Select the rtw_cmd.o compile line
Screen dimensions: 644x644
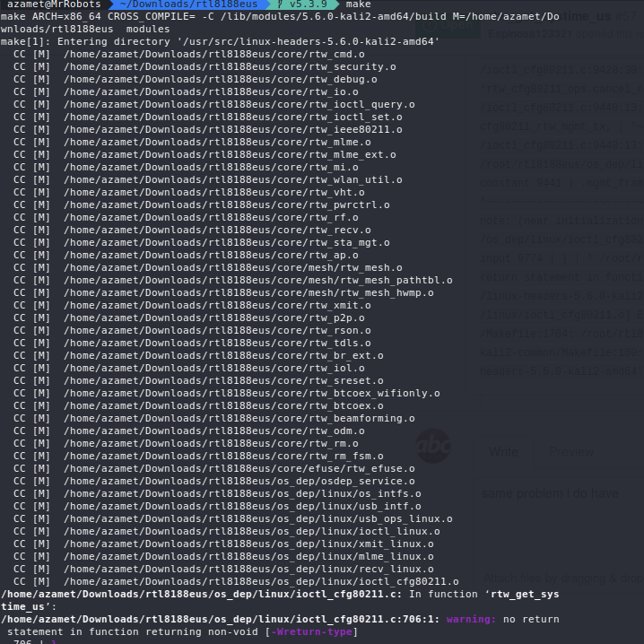click(189, 54)
